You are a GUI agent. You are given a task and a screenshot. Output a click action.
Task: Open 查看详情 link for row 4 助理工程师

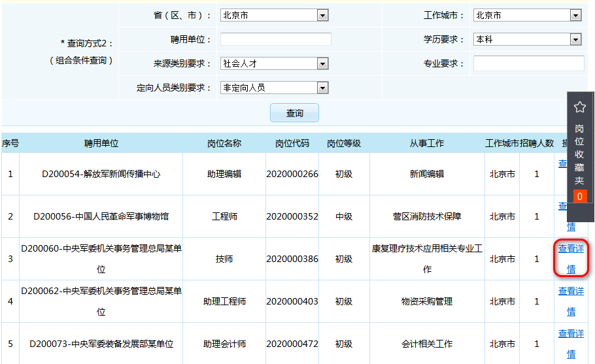click(571, 301)
